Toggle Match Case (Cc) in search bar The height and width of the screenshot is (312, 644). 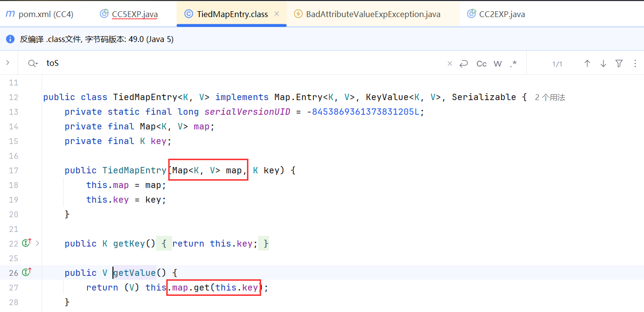(x=482, y=63)
